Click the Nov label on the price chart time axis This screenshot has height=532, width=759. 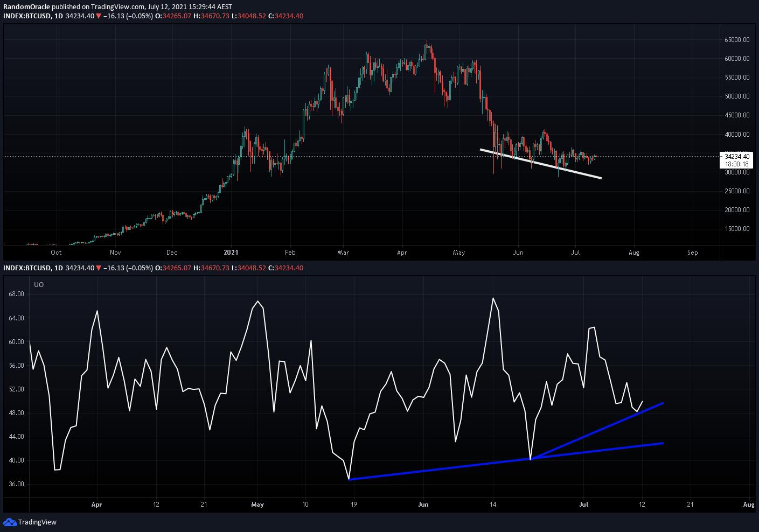point(115,253)
